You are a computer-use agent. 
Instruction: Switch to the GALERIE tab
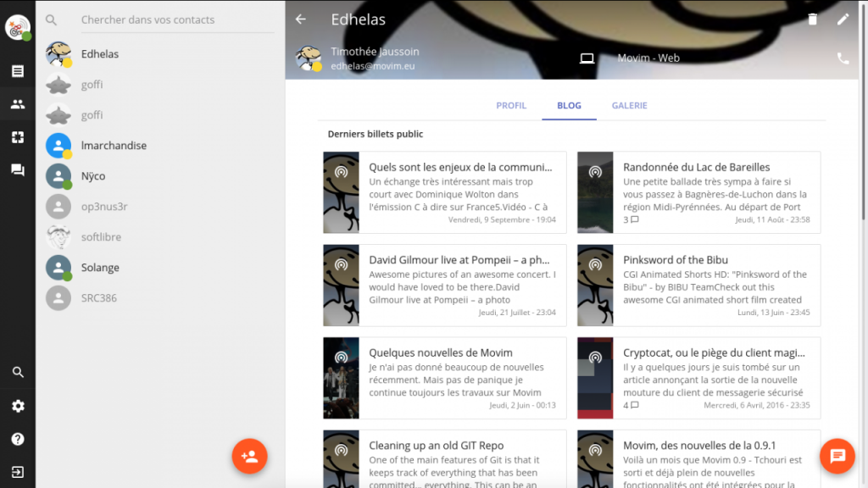click(630, 106)
